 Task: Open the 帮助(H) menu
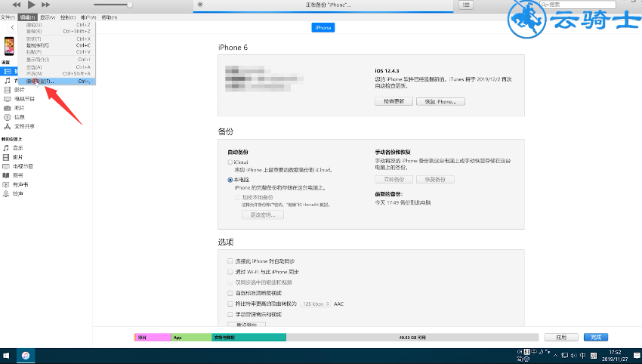click(109, 17)
